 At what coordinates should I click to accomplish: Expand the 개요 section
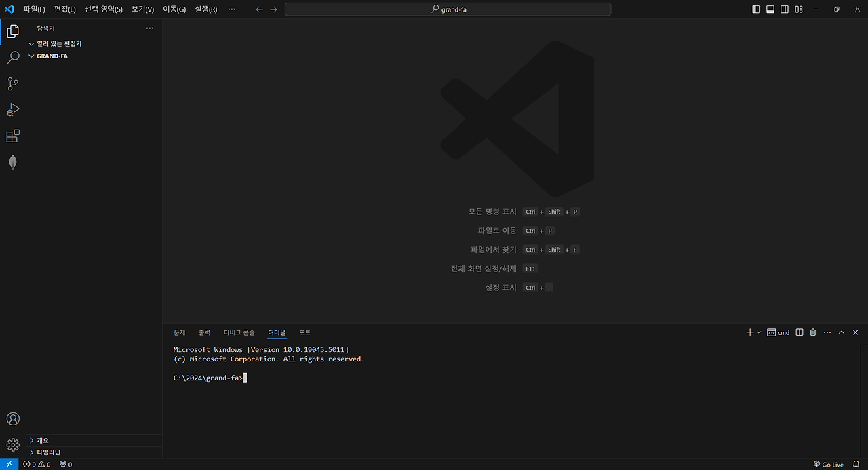[94, 440]
